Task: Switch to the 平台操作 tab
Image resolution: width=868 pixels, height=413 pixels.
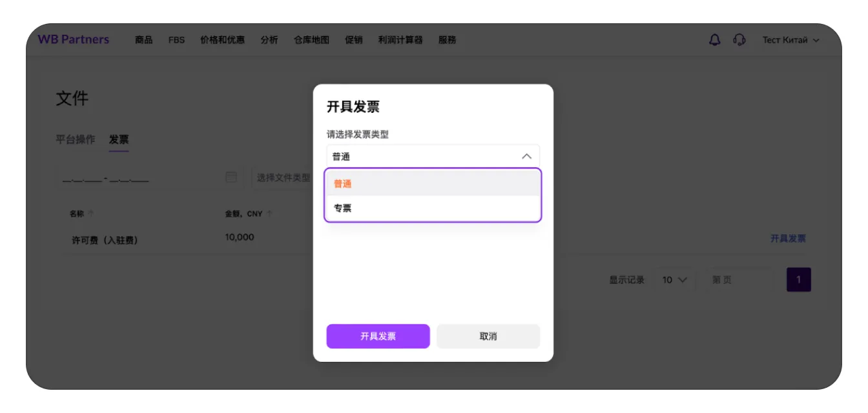Action: (x=76, y=139)
